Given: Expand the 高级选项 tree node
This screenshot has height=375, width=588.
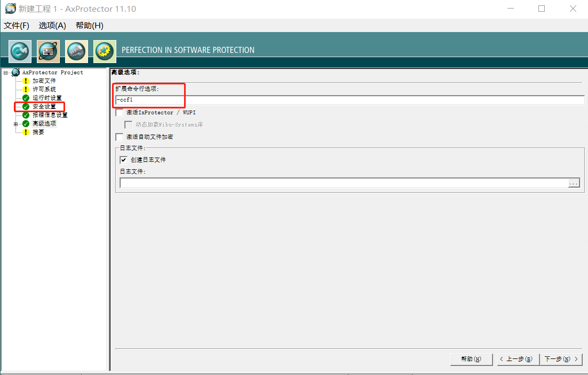Looking at the screenshot, I should pyautogui.click(x=16, y=124).
